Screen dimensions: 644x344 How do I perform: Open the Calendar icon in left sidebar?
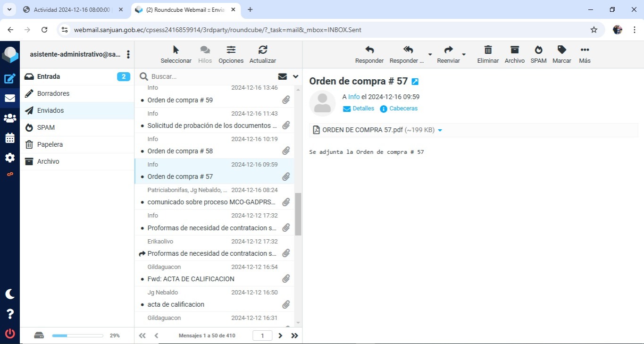9,138
